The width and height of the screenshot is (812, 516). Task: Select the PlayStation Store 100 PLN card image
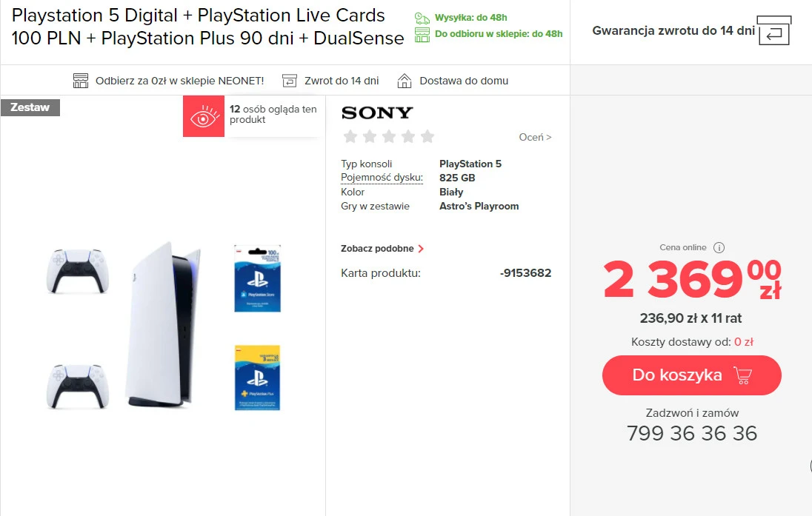(257, 278)
